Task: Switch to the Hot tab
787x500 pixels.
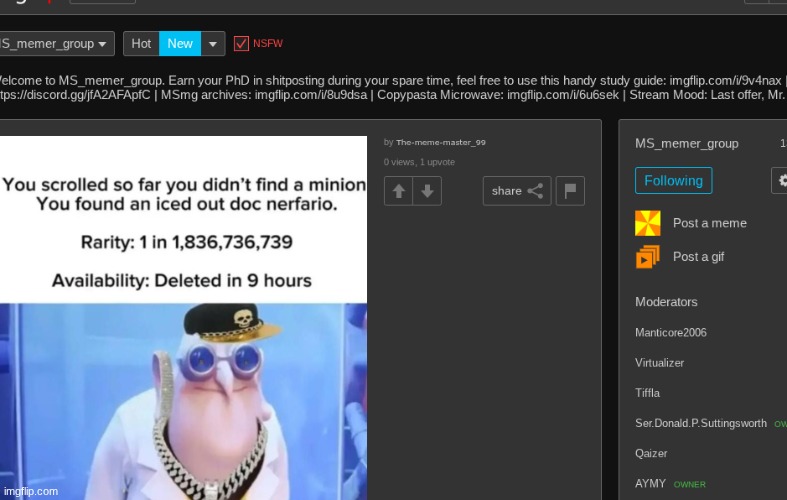Action: (141, 44)
